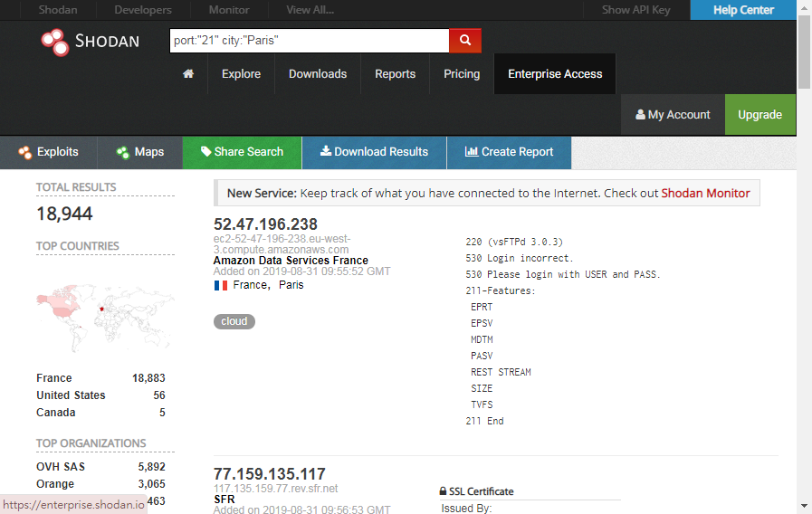
Task: Click the Paris city link
Action: [291, 285]
